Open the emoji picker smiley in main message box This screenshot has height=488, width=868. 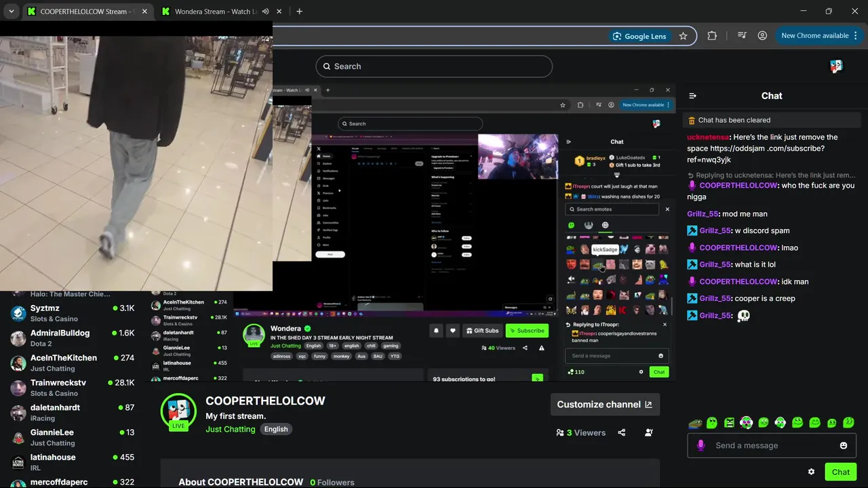coord(844,445)
